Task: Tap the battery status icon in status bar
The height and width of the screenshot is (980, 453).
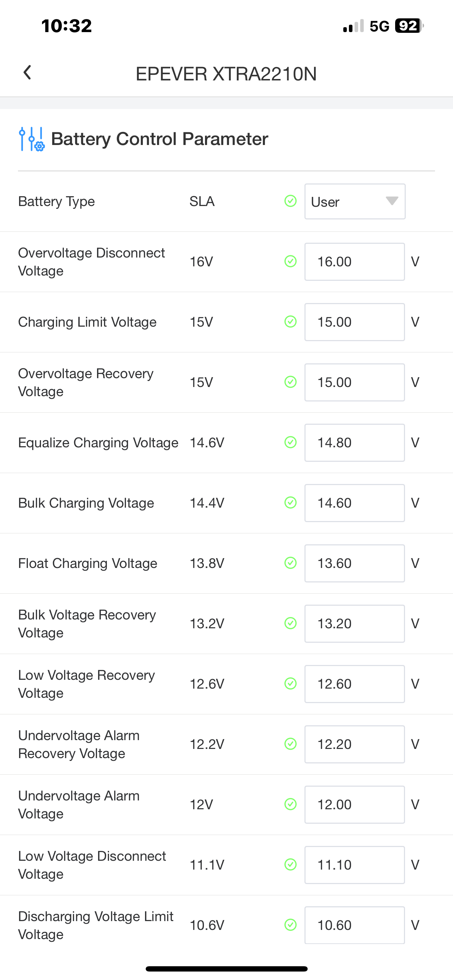Action: pyautogui.click(x=409, y=26)
